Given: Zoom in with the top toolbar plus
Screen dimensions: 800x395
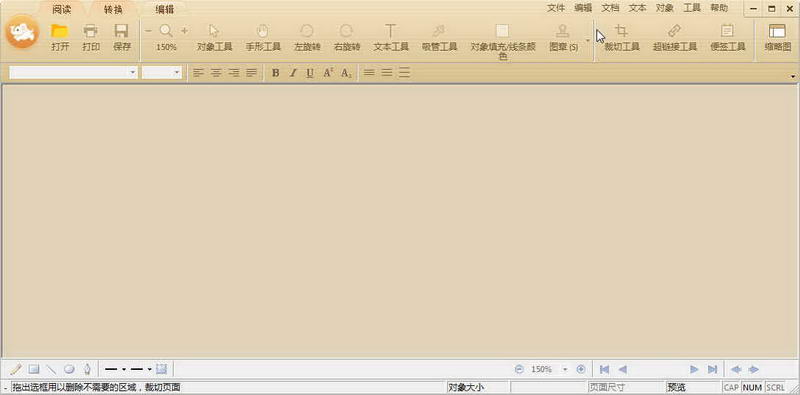Looking at the screenshot, I should [x=184, y=31].
